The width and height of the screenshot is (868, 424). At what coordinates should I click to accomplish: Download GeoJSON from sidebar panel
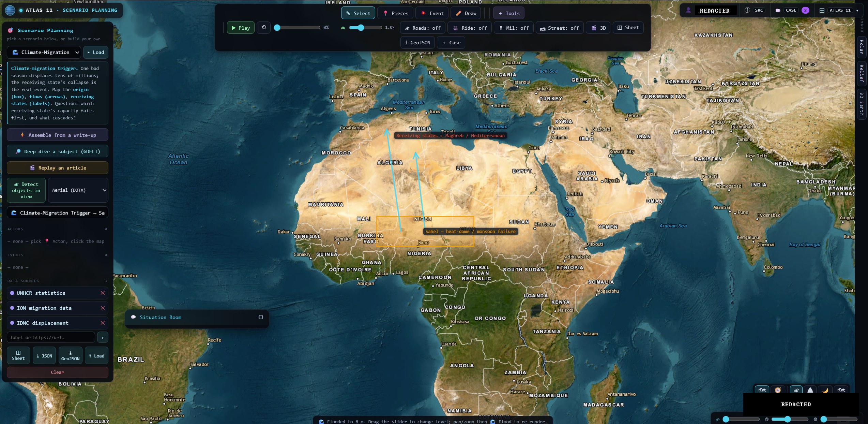click(71, 355)
